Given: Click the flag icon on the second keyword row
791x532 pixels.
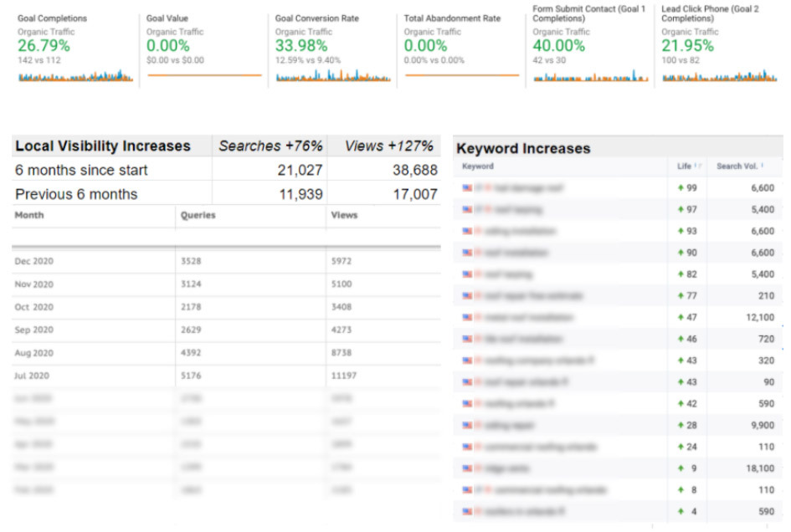Looking at the screenshot, I should [x=465, y=209].
